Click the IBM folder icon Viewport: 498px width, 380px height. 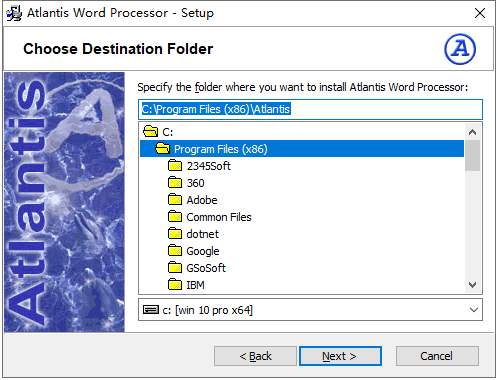click(175, 285)
